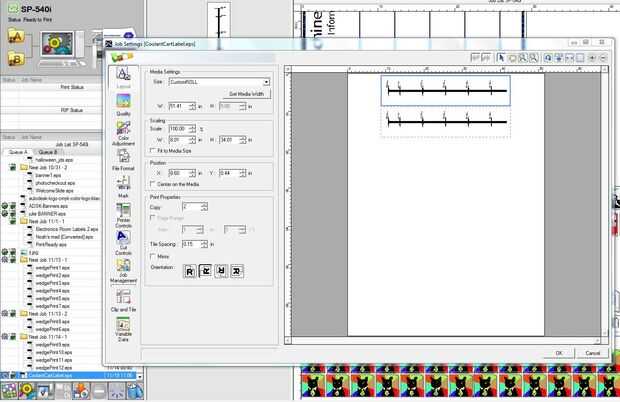Open the media Size dropdown
The width and height of the screenshot is (620, 402).
tap(266, 82)
